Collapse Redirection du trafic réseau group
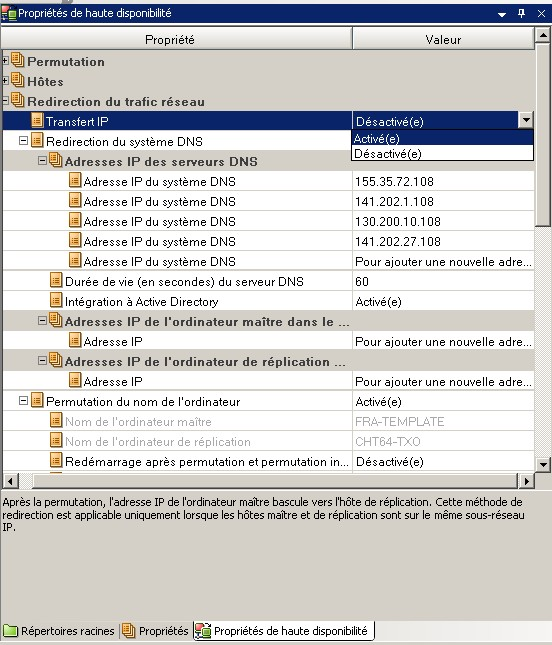Viewport: 552px width, 645px height. pyautogui.click(x=5, y=100)
